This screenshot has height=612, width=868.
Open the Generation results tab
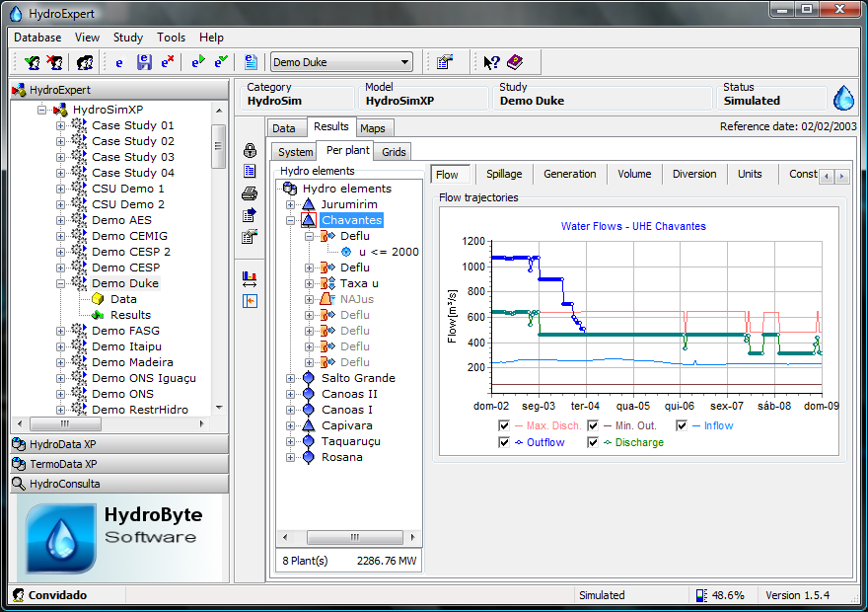[x=570, y=174]
